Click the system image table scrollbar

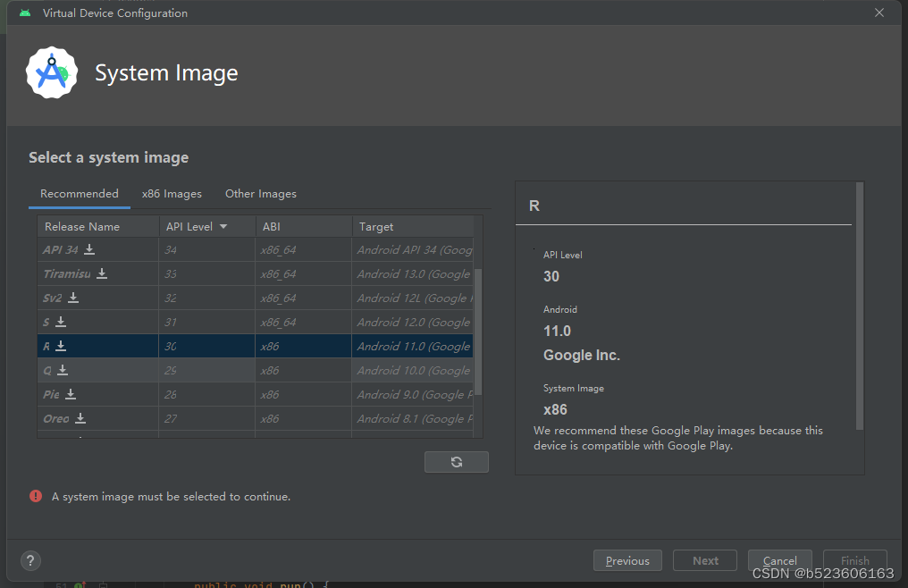[478, 332]
